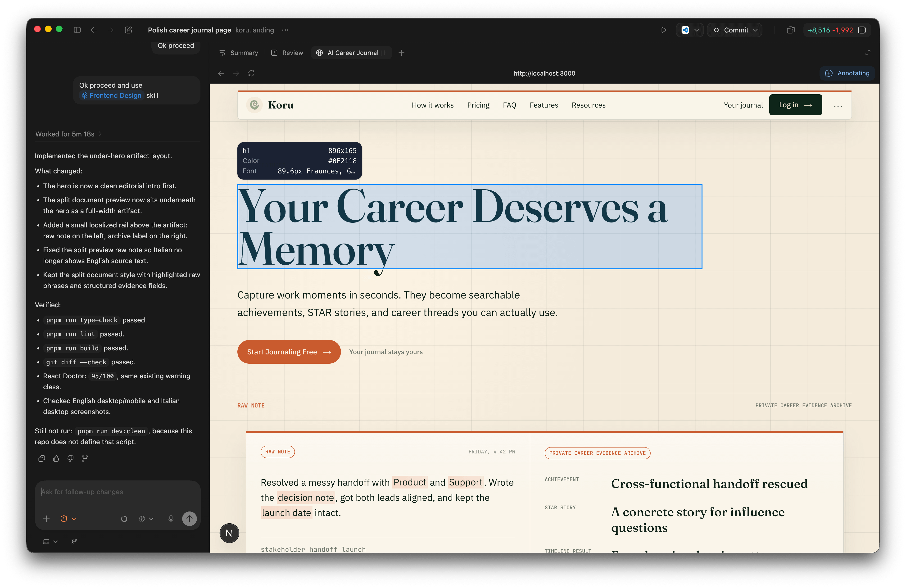Screen dimensions: 906x588
Task: Go back using title bar arrow
Action: tap(94, 30)
